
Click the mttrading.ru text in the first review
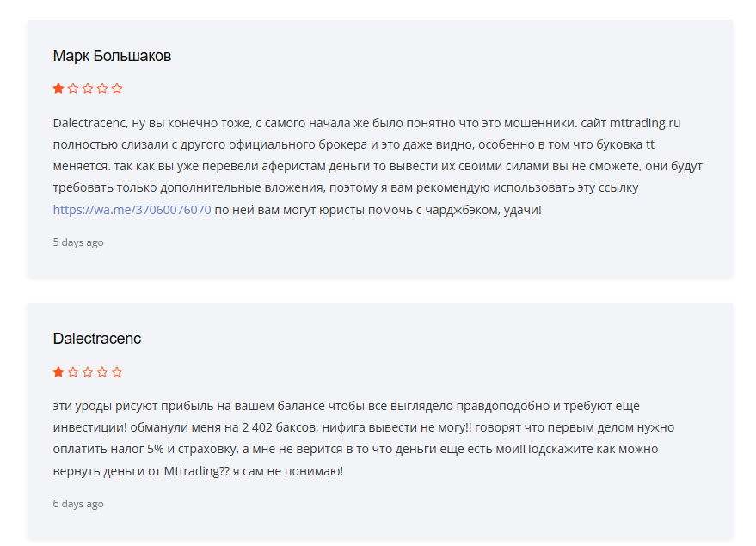coord(644,123)
